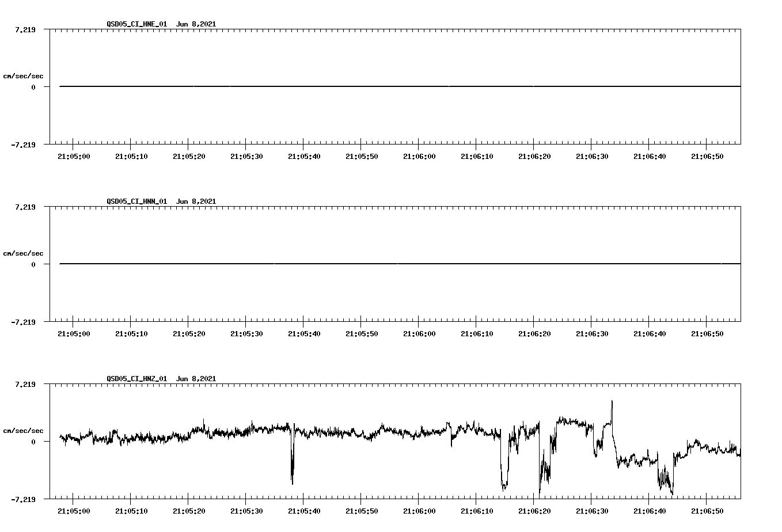Viewport: 782px width, 532px height.
Task: Choose the 21:06:50 tick label under HNN plot
Action: [x=707, y=333]
